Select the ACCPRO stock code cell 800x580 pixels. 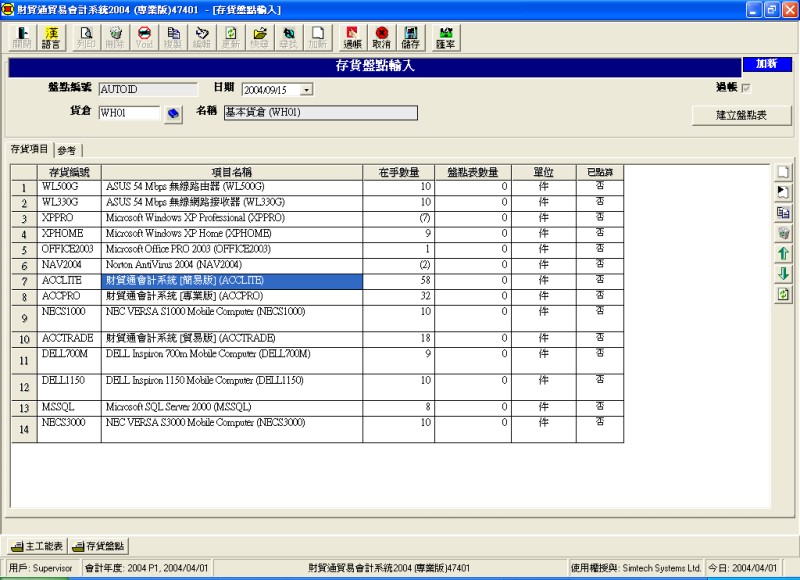pos(69,297)
